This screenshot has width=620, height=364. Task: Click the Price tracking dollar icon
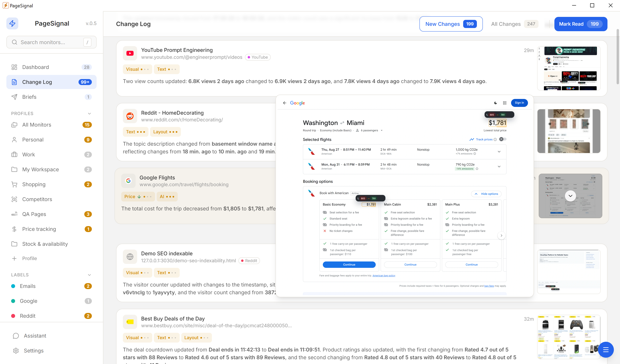point(14,229)
